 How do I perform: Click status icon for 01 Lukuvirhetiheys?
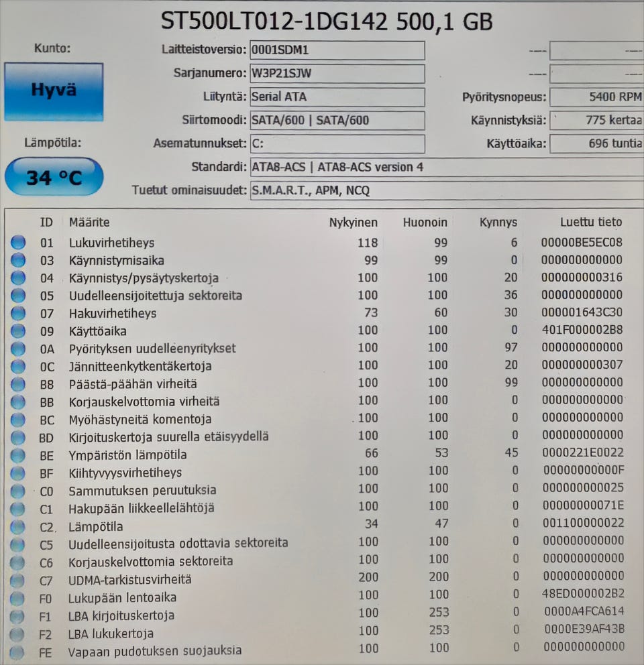(18, 242)
